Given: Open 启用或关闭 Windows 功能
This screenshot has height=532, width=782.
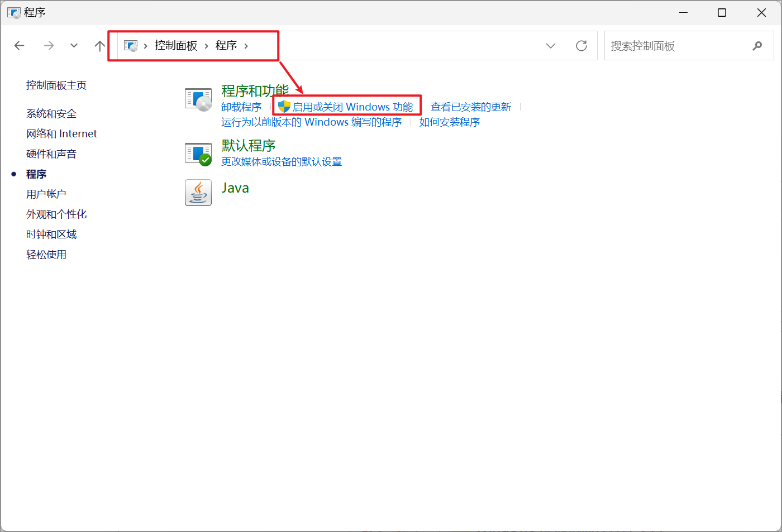Looking at the screenshot, I should (x=353, y=107).
